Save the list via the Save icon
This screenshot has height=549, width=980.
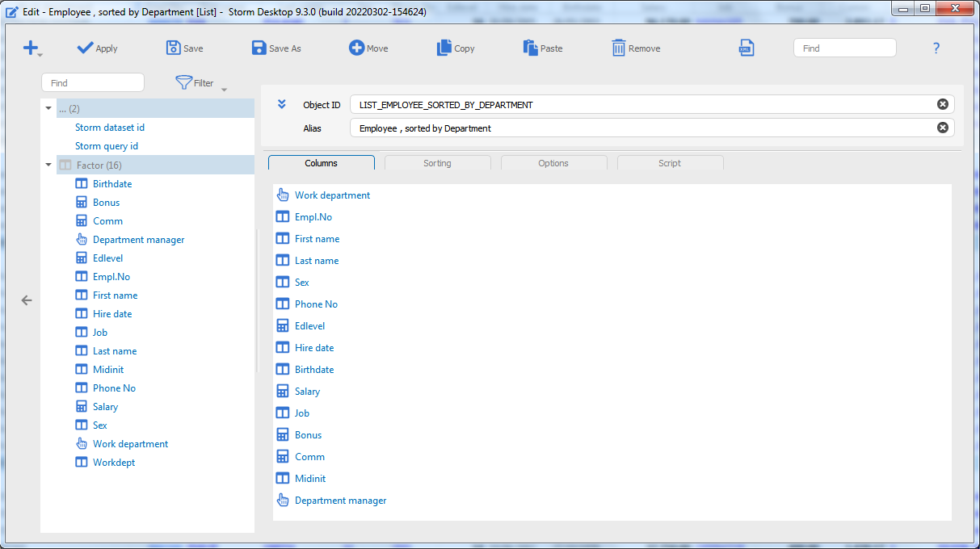184,48
